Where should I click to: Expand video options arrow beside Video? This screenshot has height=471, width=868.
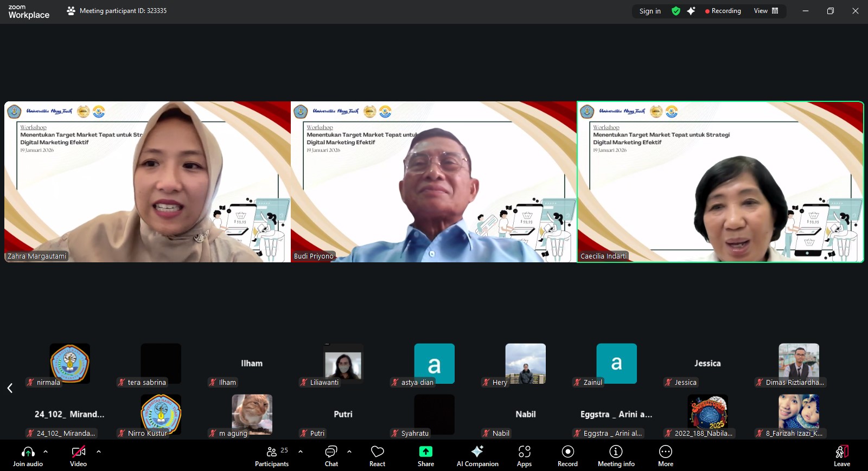[x=98, y=451]
